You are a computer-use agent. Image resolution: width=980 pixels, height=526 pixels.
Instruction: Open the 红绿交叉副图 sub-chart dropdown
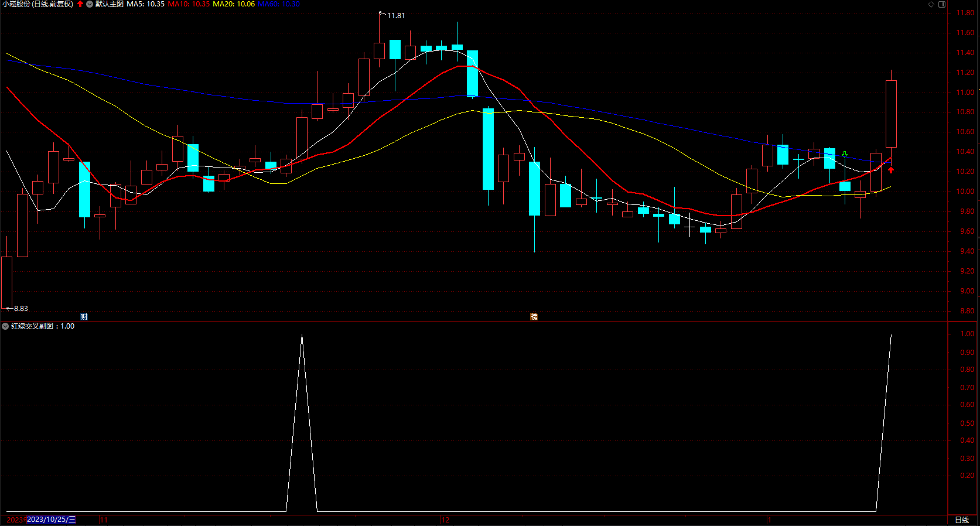tap(5, 326)
